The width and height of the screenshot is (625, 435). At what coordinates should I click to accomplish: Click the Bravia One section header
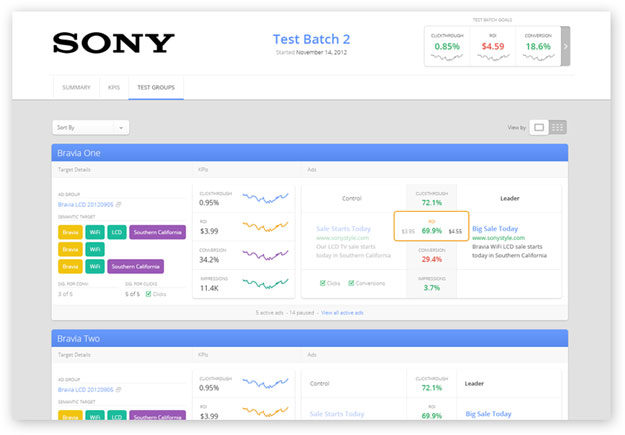(x=310, y=153)
